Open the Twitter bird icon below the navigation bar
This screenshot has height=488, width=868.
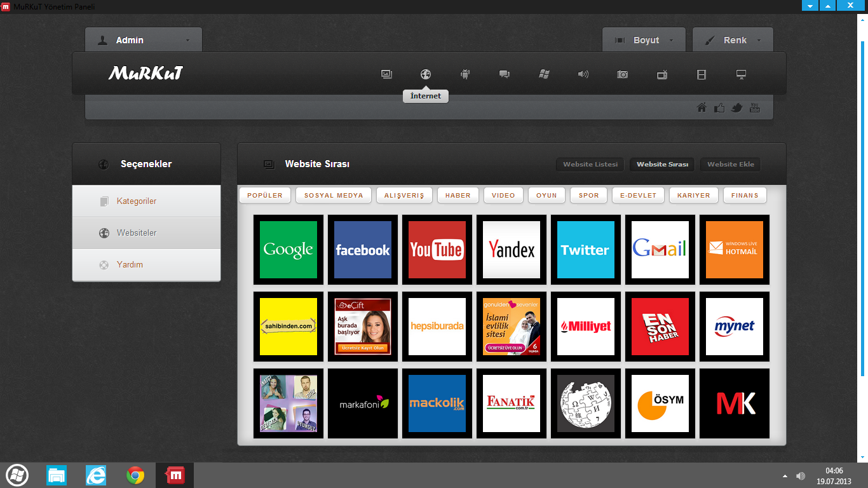737,107
